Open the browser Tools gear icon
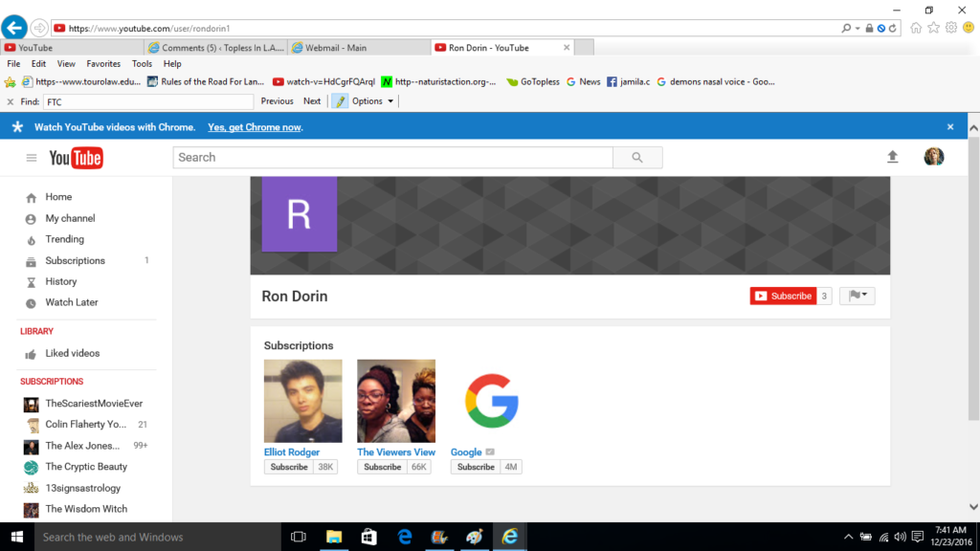This screenshot has height=551, width=980. pos(950,28)
